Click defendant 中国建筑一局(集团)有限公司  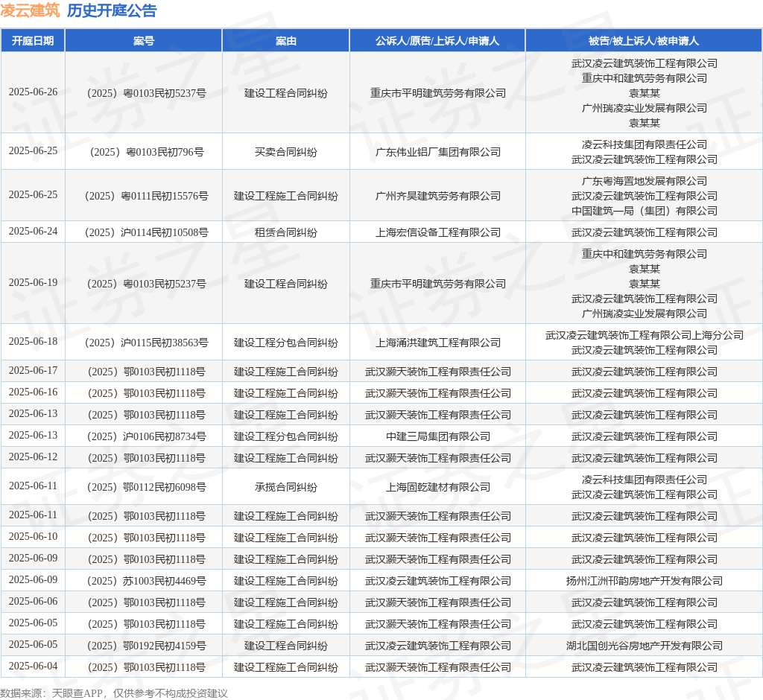click(x=645, y=211)
